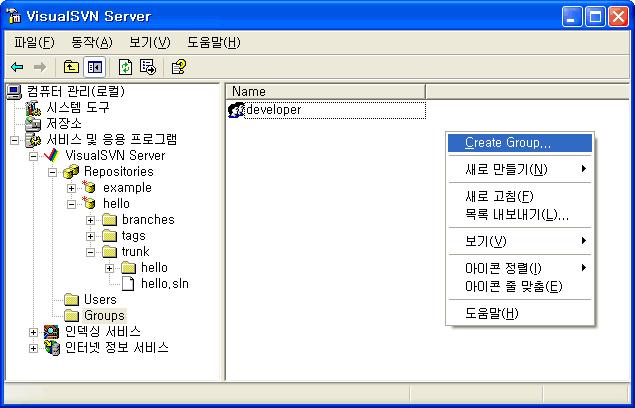Select 새로 고침(F) in context menu
The height and width of the screenshot is (408, 635).
click(500, 196)
